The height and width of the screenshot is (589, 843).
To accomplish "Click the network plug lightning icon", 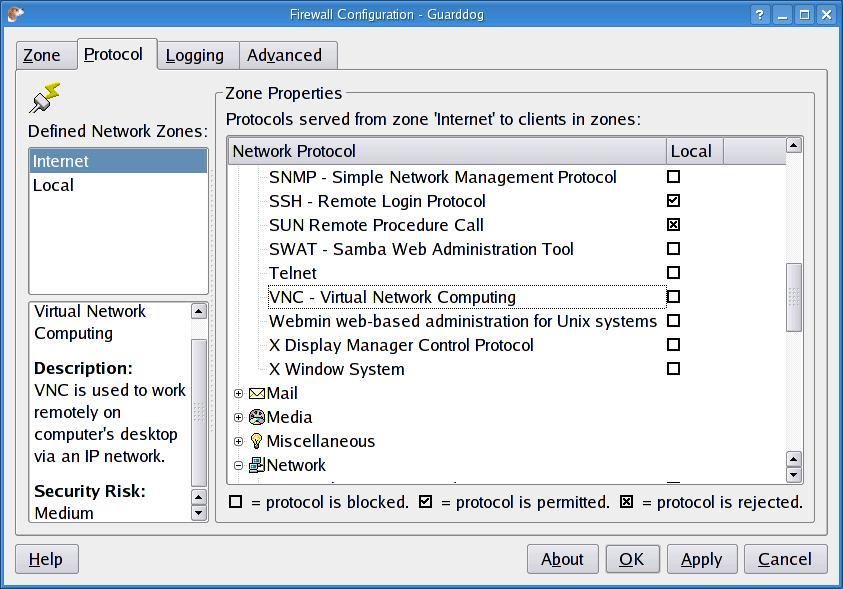I will click(45, 97).
